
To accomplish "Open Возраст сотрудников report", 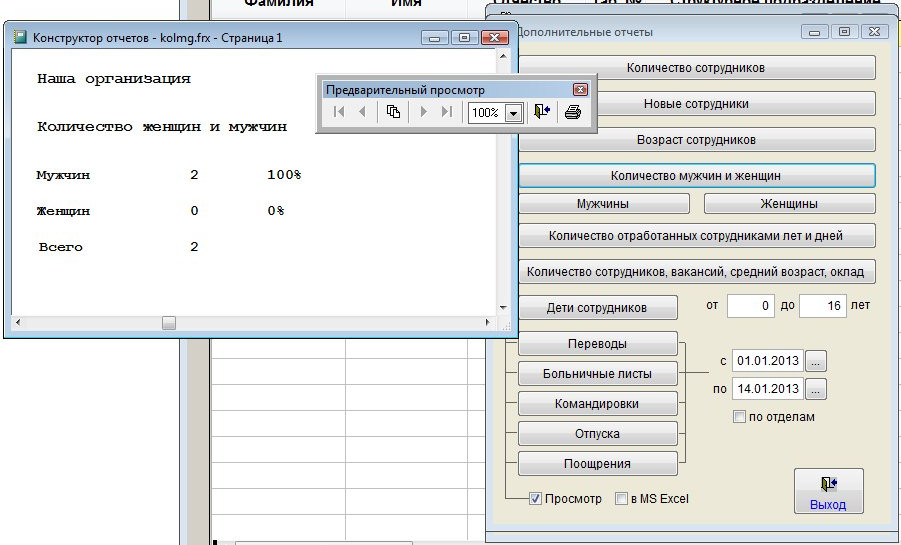I will tap(696, 140).
